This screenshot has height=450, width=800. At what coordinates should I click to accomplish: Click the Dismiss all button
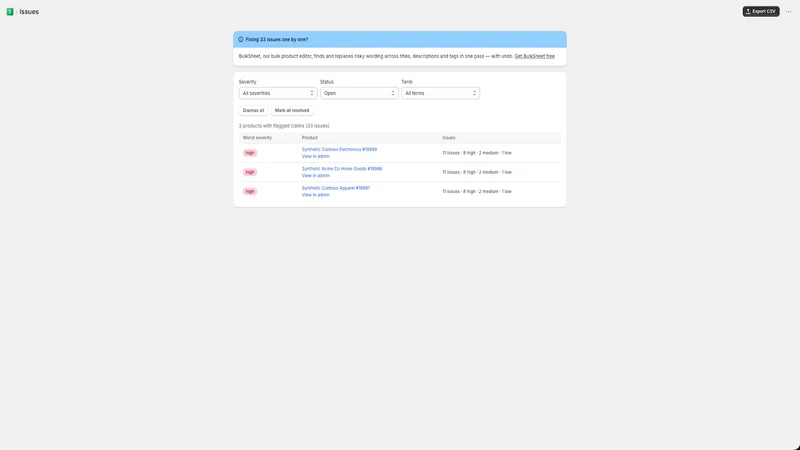coord(253,110)
